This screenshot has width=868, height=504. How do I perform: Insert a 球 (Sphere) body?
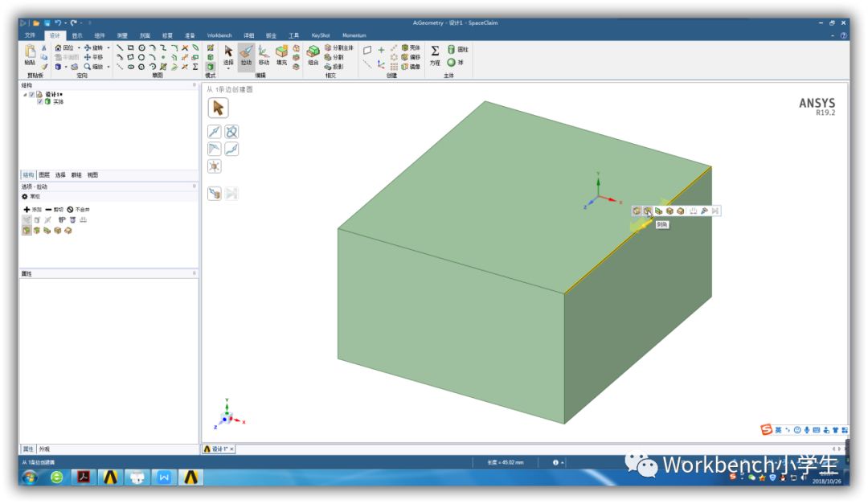click(x=456, y=63)
